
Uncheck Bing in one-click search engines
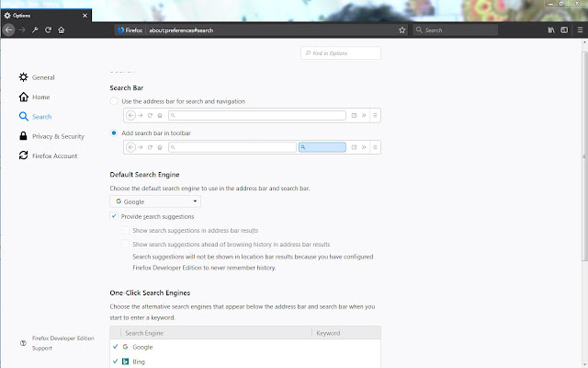coord(116,362)
